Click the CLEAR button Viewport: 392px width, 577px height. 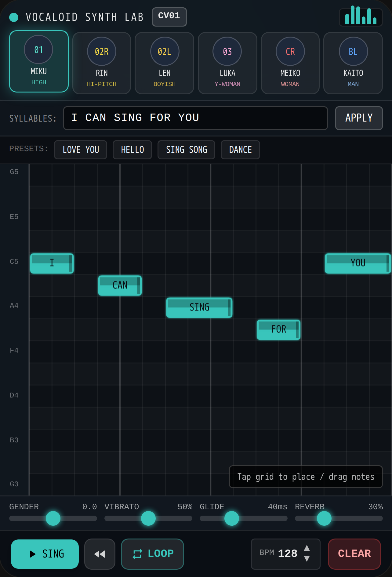tap(354, 554)
